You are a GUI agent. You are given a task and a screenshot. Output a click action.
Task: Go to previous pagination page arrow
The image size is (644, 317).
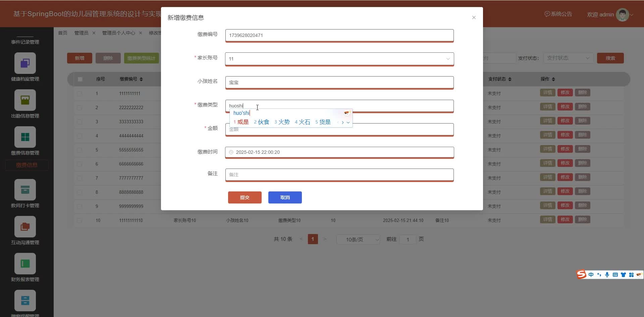click(x=301, y=239)
